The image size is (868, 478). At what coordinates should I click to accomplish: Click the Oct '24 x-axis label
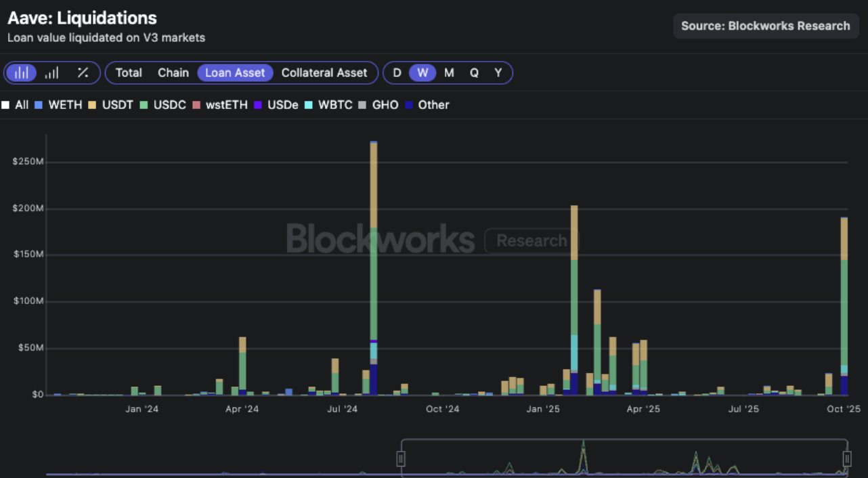click(x=443, y=409)
